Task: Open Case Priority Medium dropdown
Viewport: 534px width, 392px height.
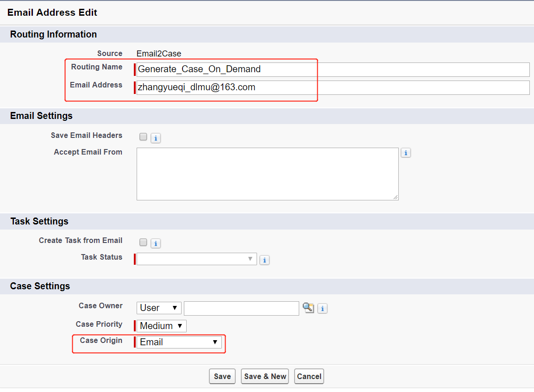Action: (161, 326)
